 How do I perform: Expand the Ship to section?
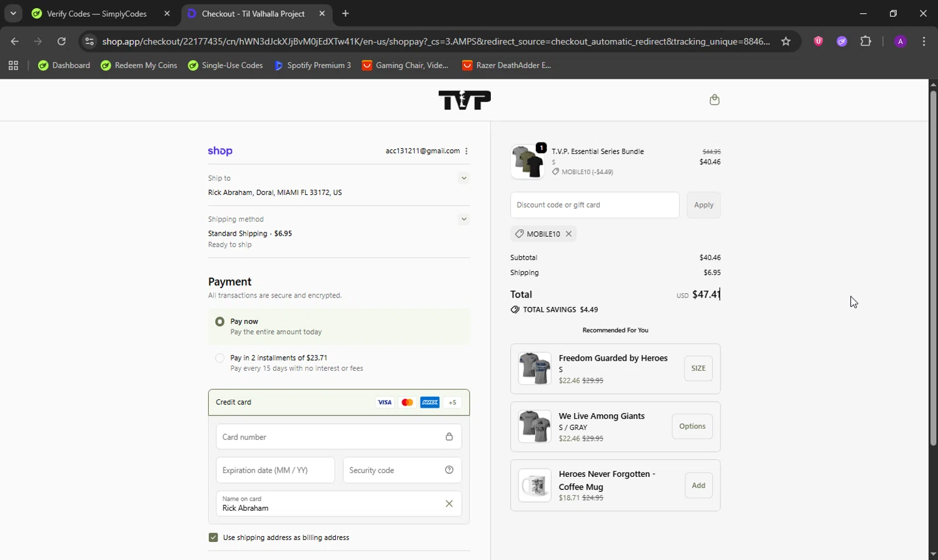463,178
